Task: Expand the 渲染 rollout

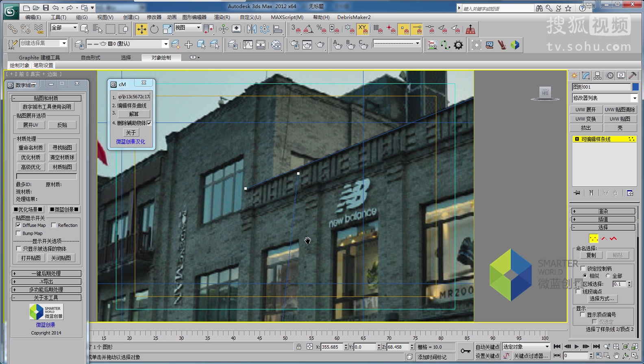Action: pyautogui.click(x=604, y=211)
